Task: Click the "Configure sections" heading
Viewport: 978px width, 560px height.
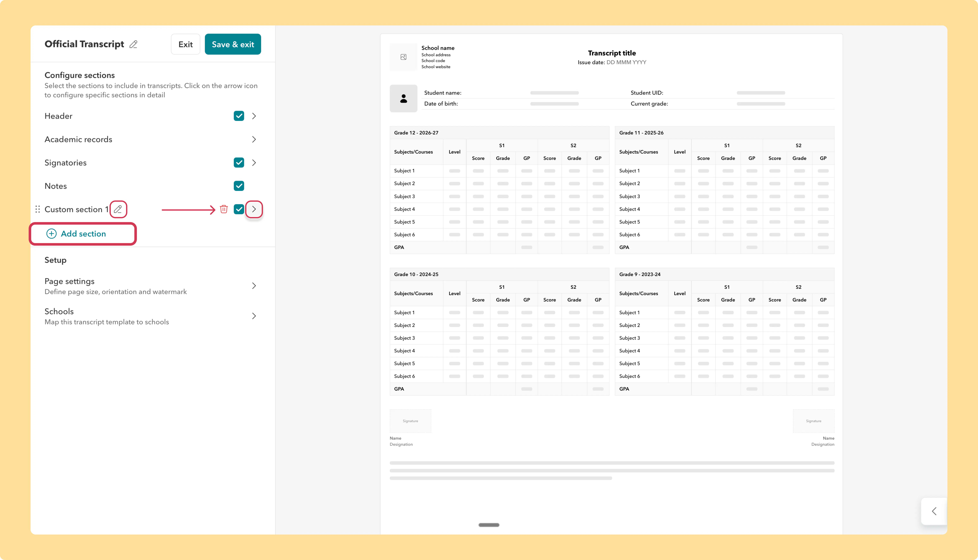Action: [80, 75]
